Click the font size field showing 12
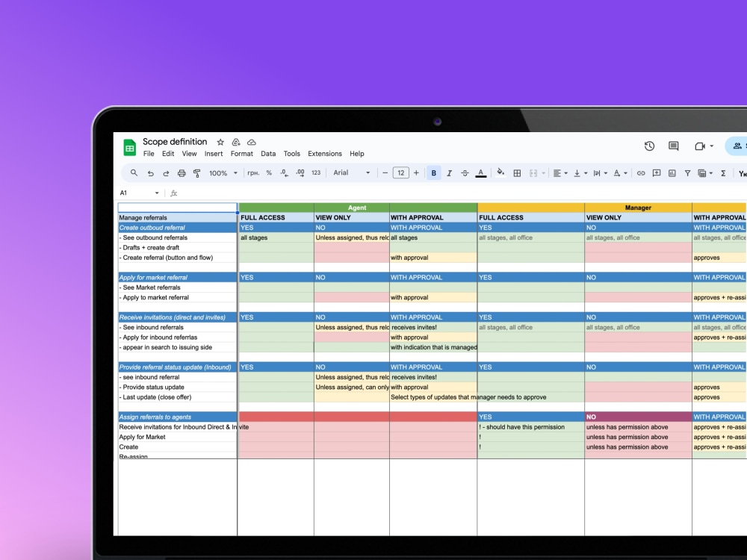 pyautogui.click(x=400, y=173)
